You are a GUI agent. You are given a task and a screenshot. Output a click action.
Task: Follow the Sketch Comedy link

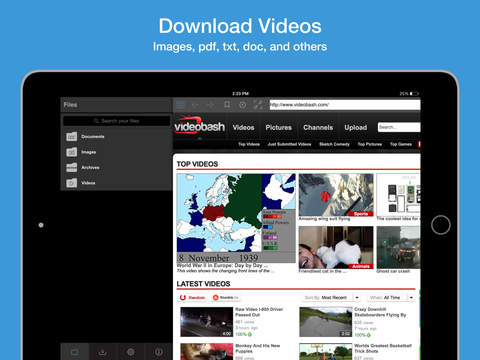coord(334,144)
